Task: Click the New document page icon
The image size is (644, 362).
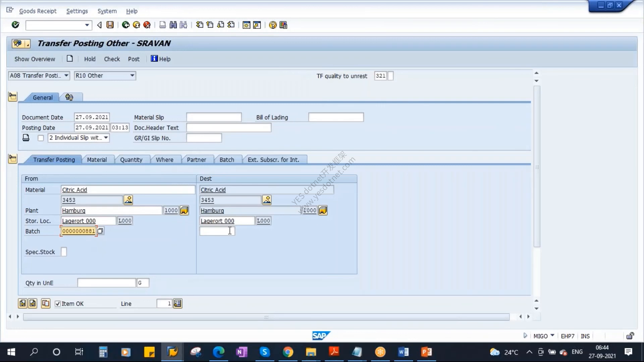Action: [x=70, y=59]
